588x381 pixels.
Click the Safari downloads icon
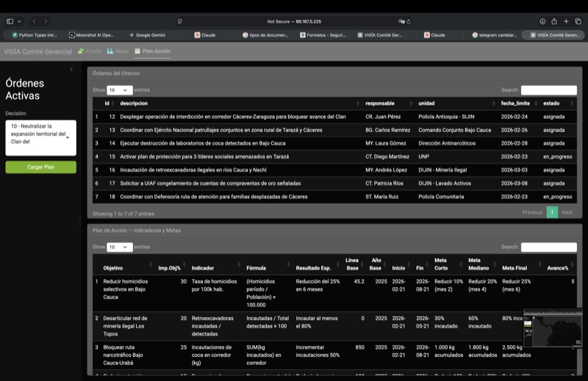pos(542,21)
